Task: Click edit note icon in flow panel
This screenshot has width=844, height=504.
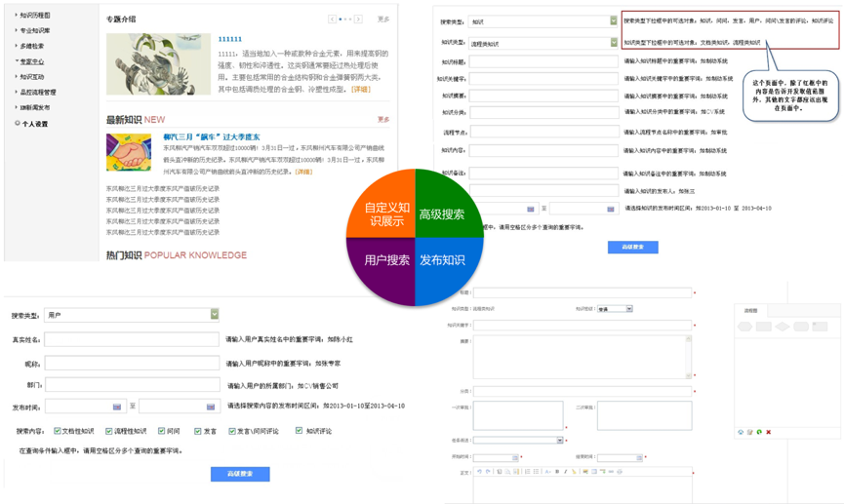Action: [749, 432]
